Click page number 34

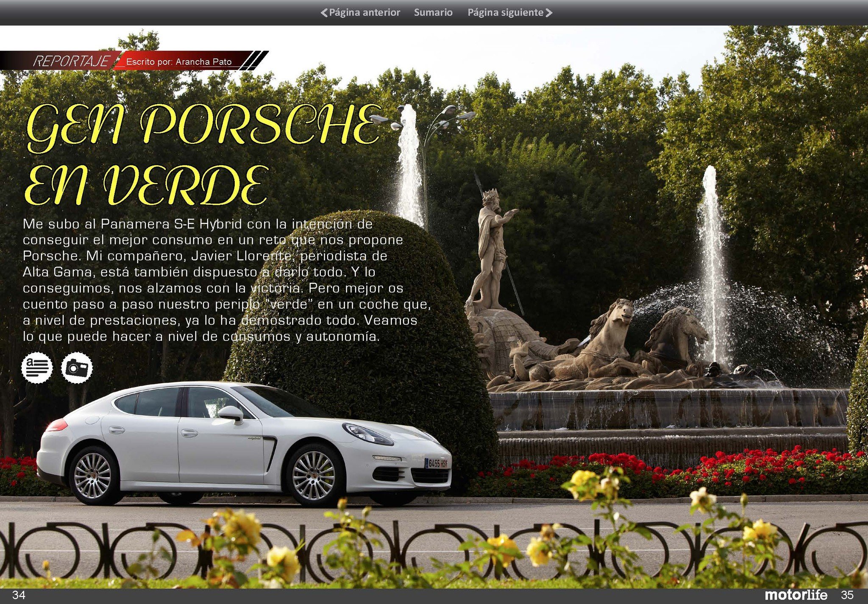point(18,595)
